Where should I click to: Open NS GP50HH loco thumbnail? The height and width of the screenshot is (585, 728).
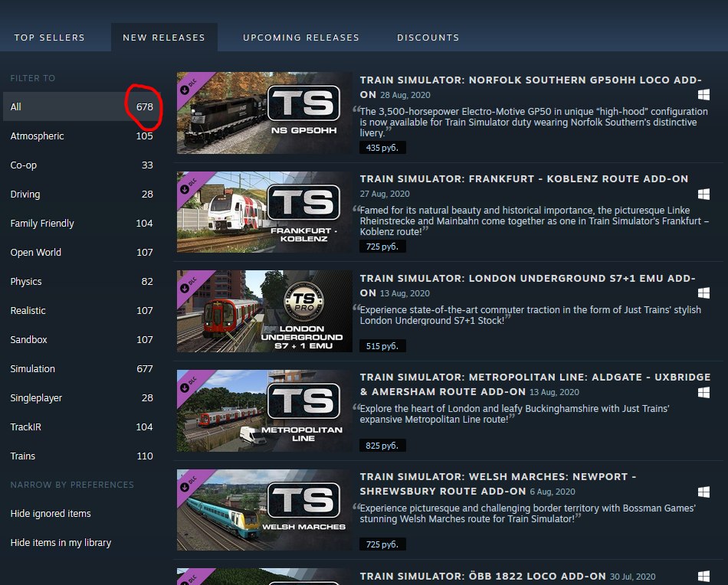click(x=264, y=113)
